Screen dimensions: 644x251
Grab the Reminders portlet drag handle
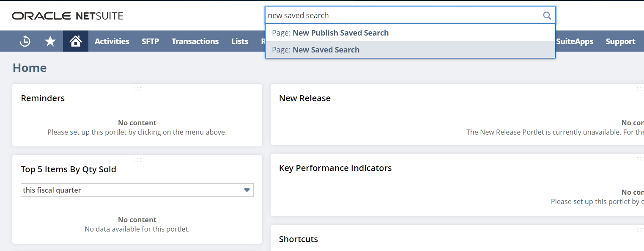pyautogui.click(x=137, y=89)
